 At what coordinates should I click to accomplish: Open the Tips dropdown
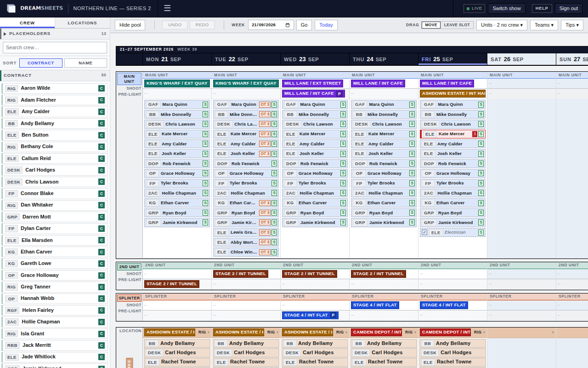pos(572,25)
